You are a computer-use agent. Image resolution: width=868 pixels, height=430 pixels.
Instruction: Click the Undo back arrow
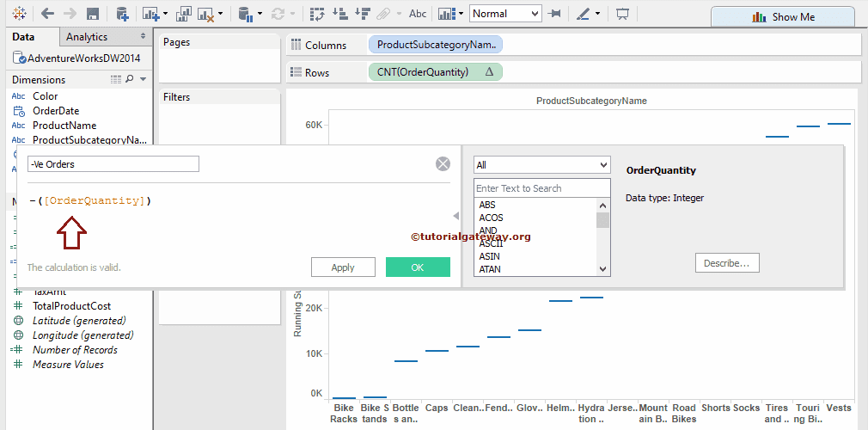47,14
